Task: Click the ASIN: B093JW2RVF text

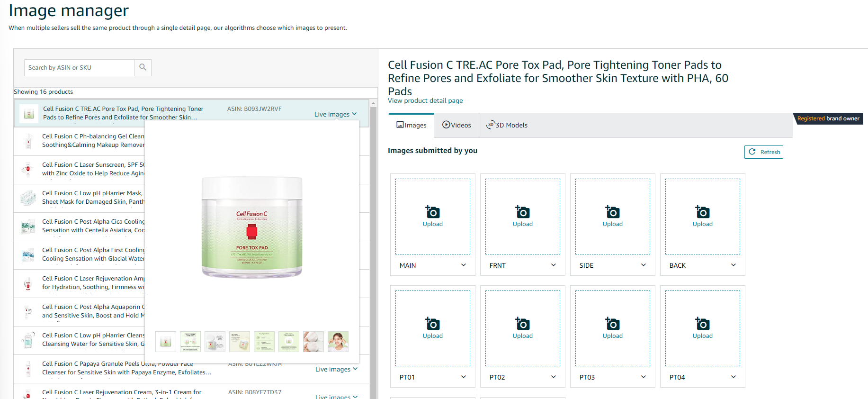Action: pos(254,109)
